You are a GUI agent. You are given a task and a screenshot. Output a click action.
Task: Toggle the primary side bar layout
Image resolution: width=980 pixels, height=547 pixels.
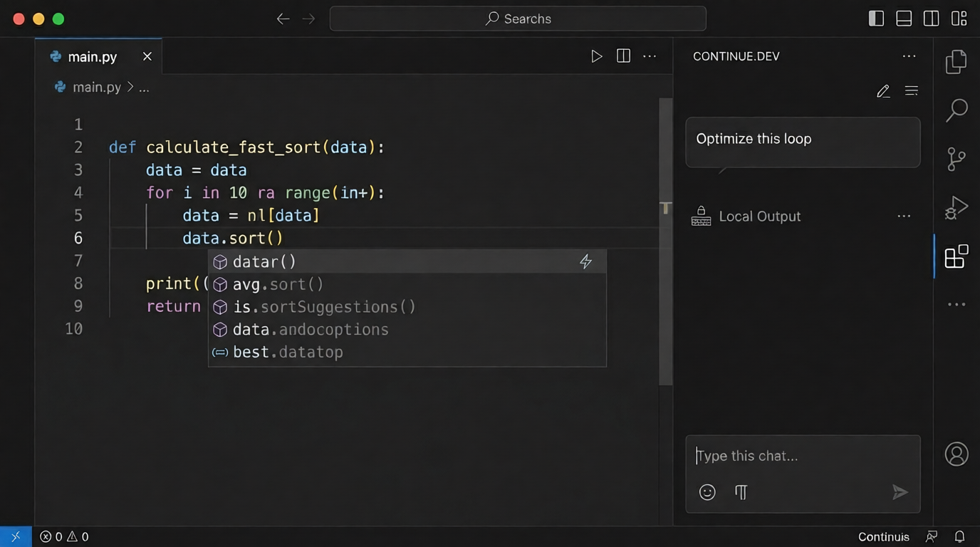click(x=876, y=19)
